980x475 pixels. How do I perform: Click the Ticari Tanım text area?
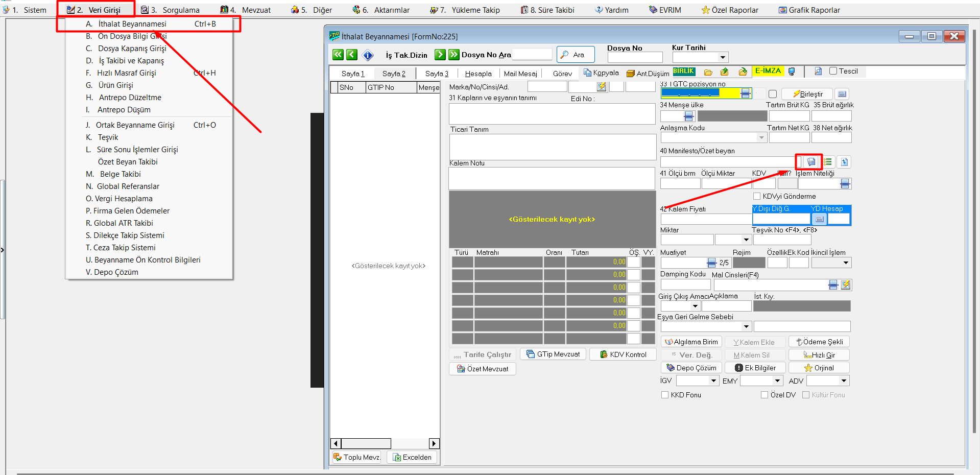553,147
